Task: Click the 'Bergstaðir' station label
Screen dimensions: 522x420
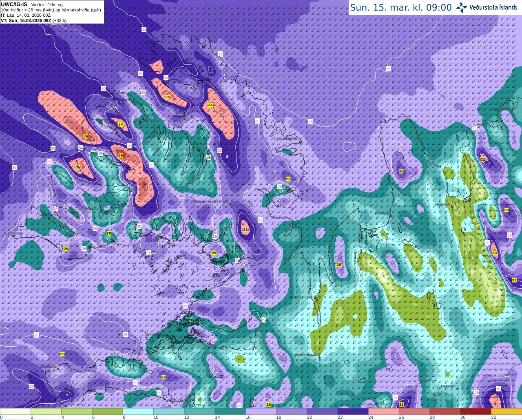Action: [x=443, y=204]
